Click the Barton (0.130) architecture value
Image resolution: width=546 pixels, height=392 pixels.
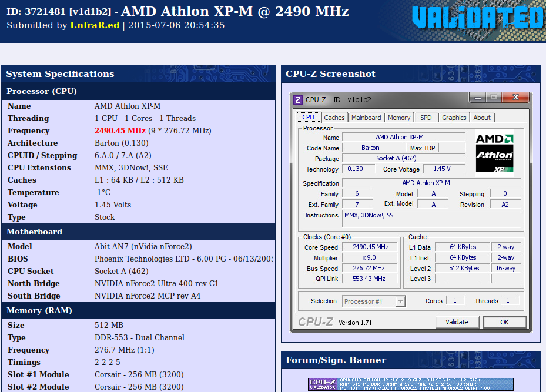122,143
